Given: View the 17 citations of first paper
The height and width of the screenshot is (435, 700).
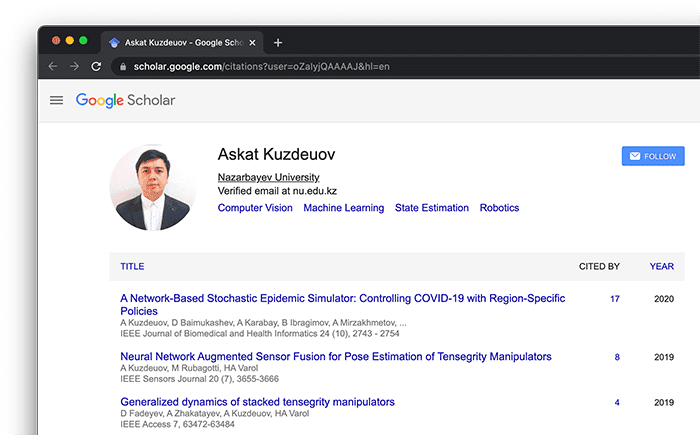Looking at the screenshot, I should point(614,299).
